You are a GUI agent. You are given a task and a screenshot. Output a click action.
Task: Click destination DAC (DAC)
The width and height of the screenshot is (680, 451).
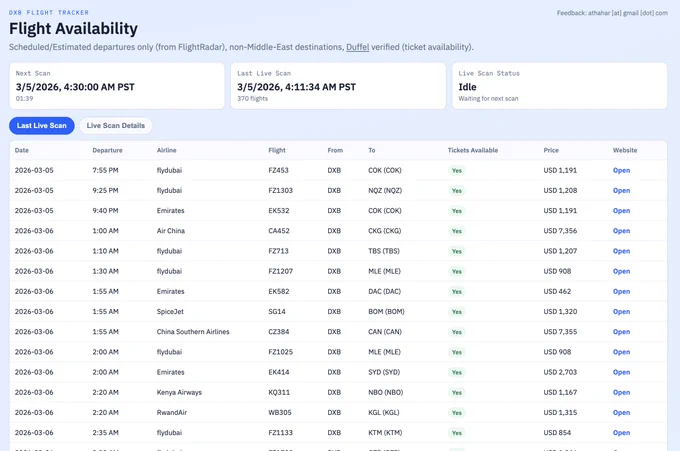(384, 291)
